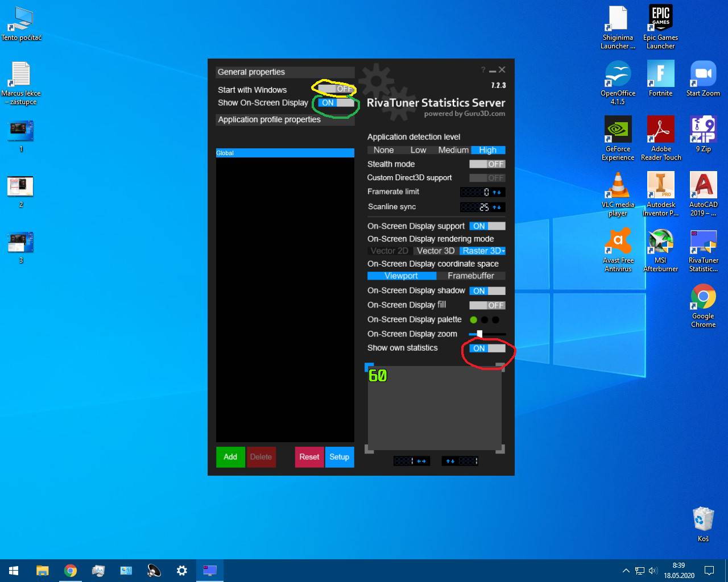Open volume control in system tray
This screenshot has width=728, height=582.
652,571
